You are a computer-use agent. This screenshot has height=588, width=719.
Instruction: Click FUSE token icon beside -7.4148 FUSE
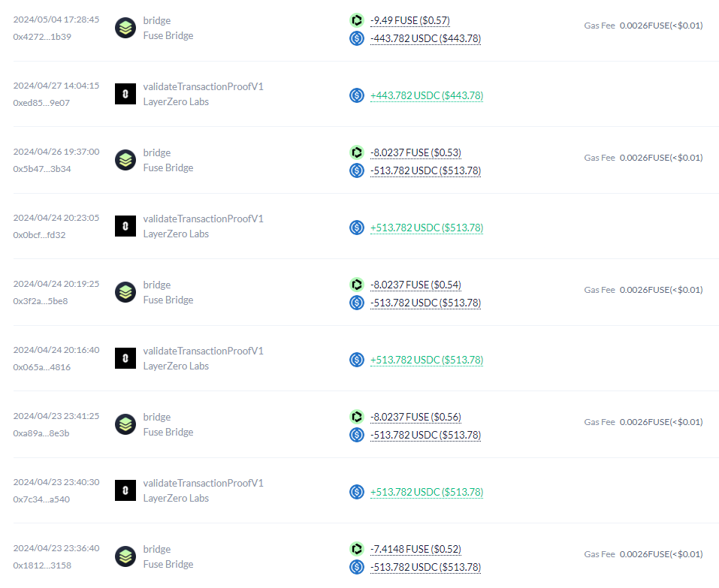357,549
